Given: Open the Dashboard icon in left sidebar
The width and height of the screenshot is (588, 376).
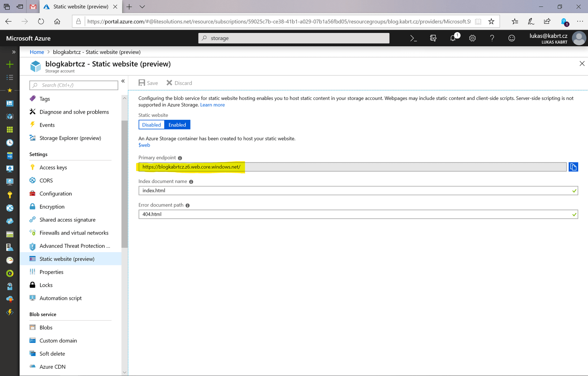Looking at the screenshot, I should click(x=10, y=103).
